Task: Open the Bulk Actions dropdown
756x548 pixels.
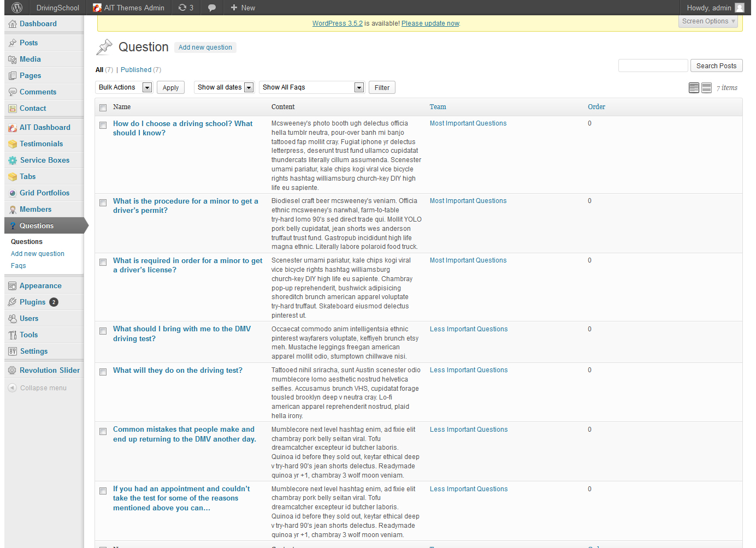Action: 125,87
